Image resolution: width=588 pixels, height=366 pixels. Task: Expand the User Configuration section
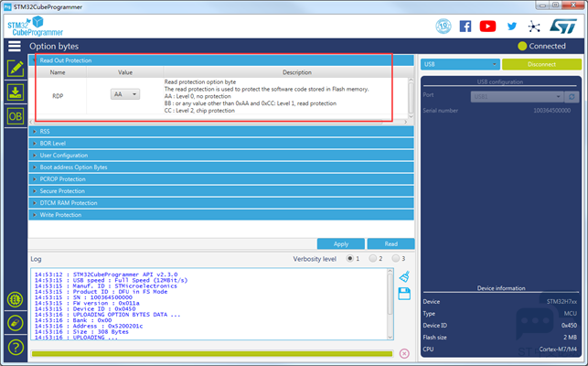221,156
